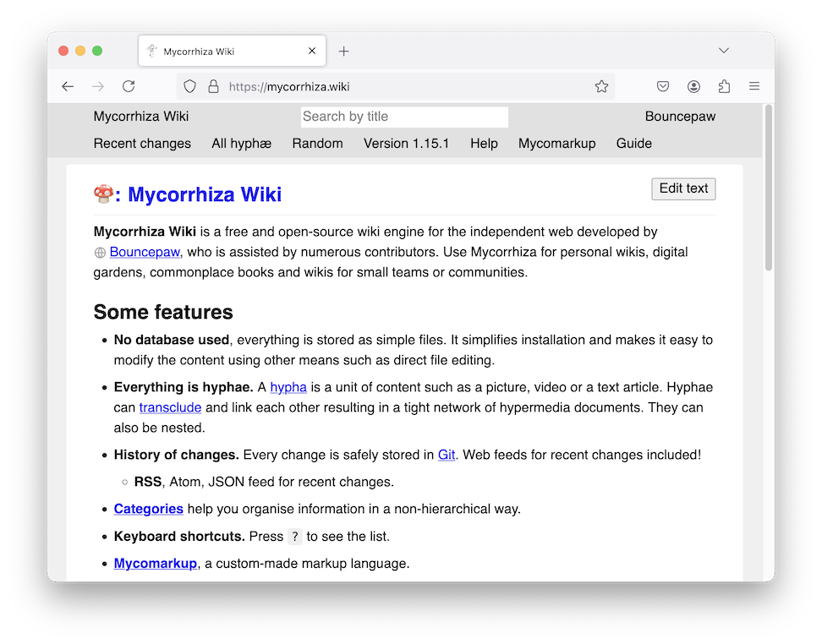Reload the page with the refresh icon
Screen dimensions: 822x644
[x=129, y=86]
